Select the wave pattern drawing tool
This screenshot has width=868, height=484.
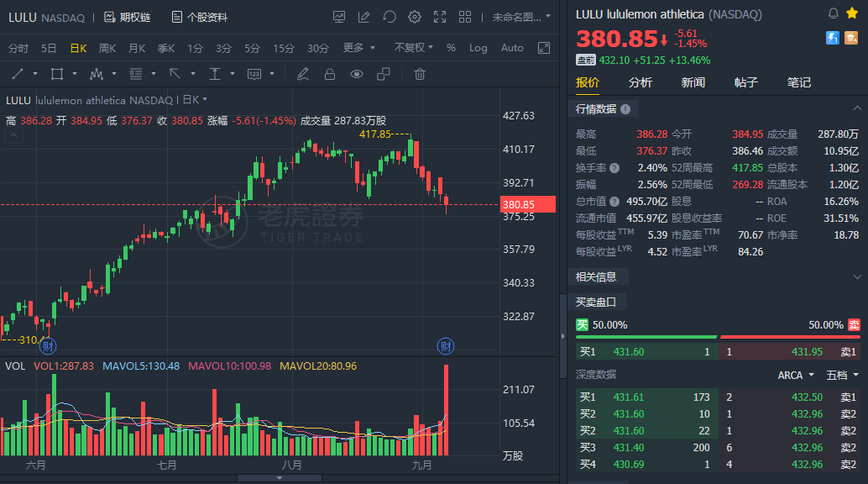[97, 74]
